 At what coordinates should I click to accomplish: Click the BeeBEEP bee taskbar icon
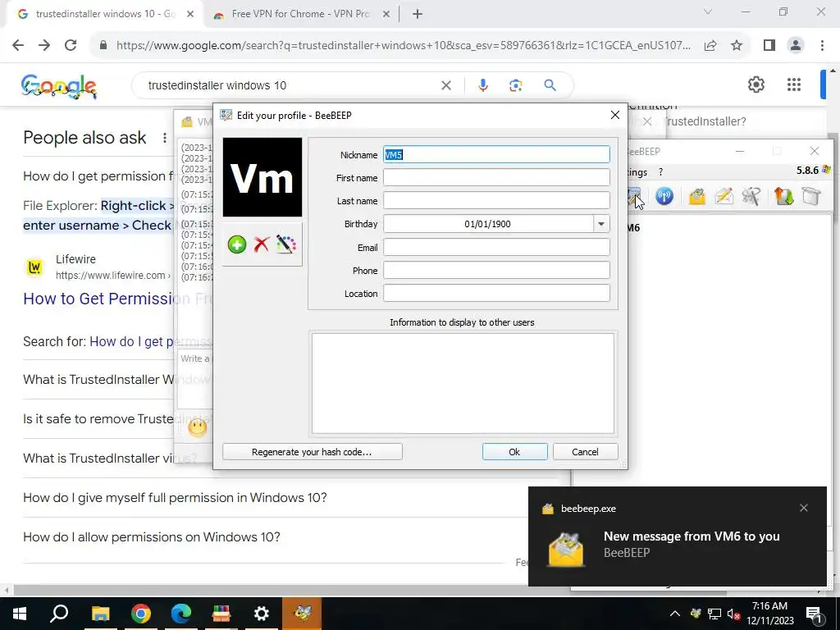point(302,614)
